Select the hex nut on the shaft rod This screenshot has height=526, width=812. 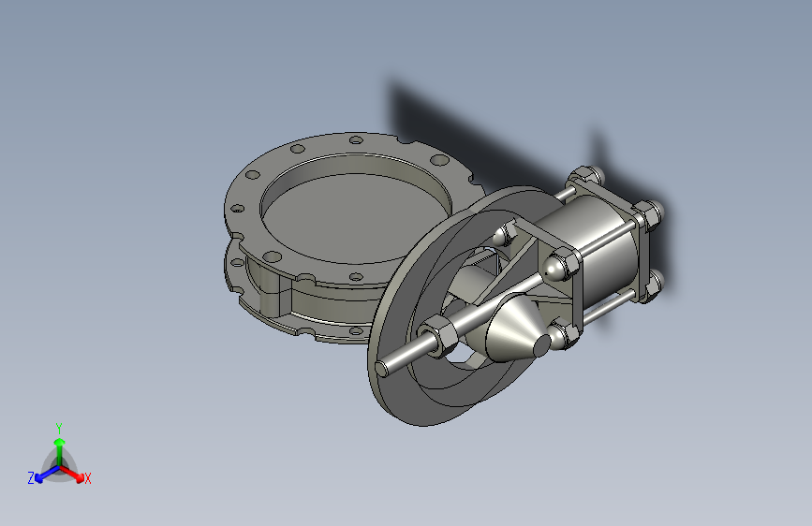(x=438, y=335)
